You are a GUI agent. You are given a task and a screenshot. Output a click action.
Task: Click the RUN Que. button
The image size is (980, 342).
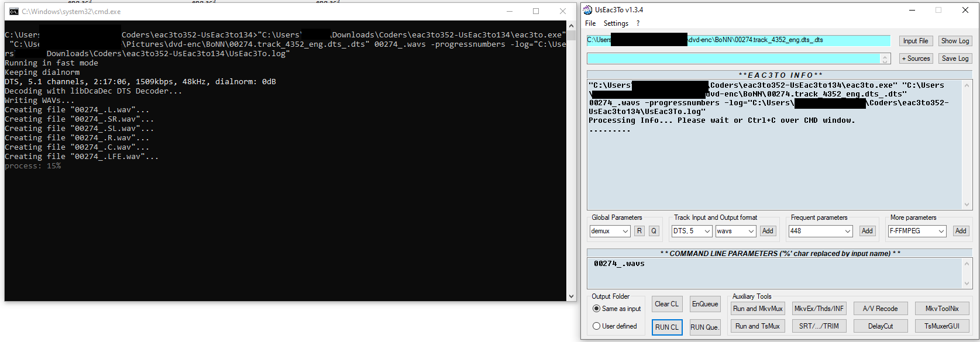[x=705, y=327]
